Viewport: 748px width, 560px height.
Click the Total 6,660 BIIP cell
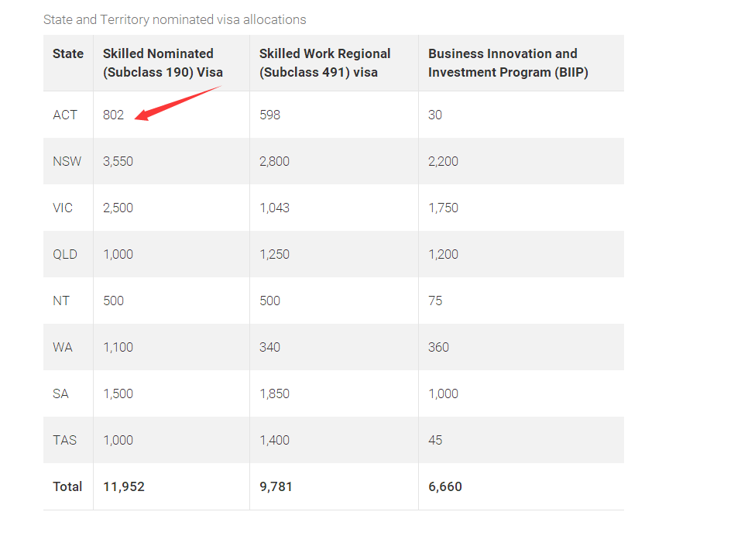pos(444,486)
